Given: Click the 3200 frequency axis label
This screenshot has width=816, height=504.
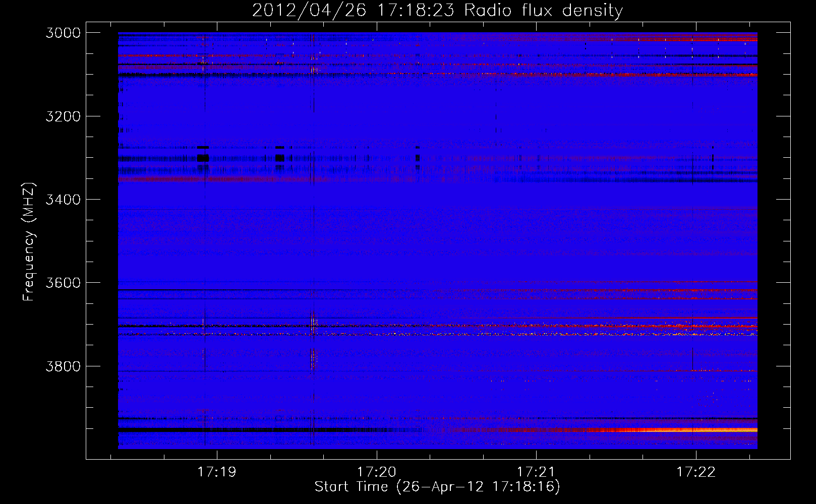Looking at the screenshot, I should click(63, 116).
